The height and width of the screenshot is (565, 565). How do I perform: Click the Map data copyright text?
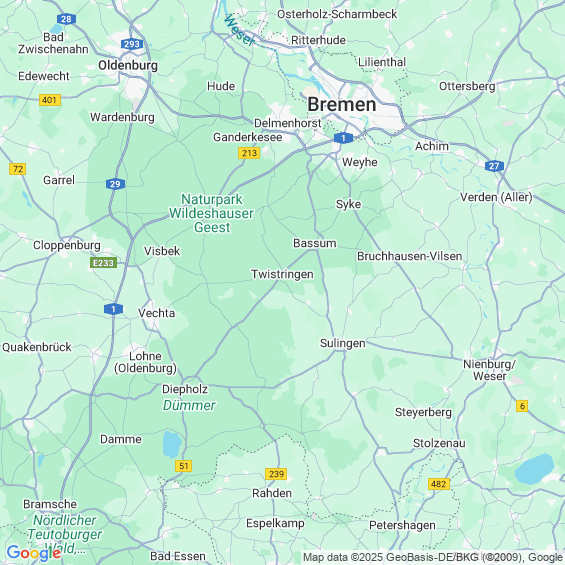[x=433, y=557]
